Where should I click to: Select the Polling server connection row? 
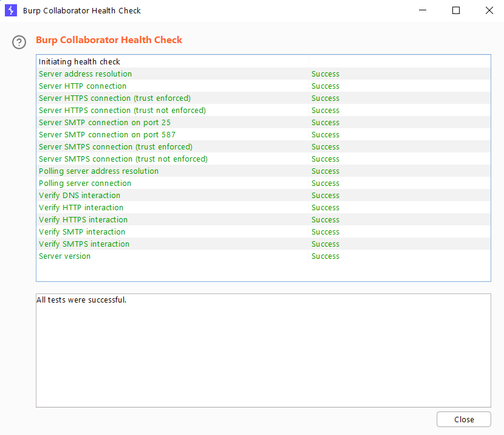pos(264,183)
